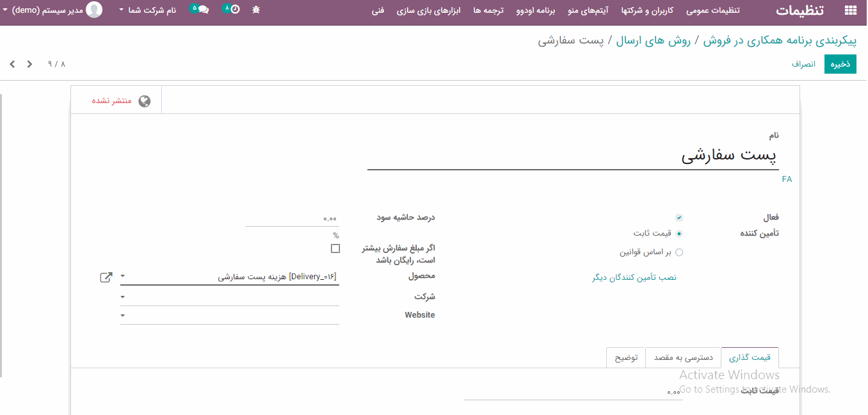Select the بر اساس قوانین radio option

click(679, 252)
